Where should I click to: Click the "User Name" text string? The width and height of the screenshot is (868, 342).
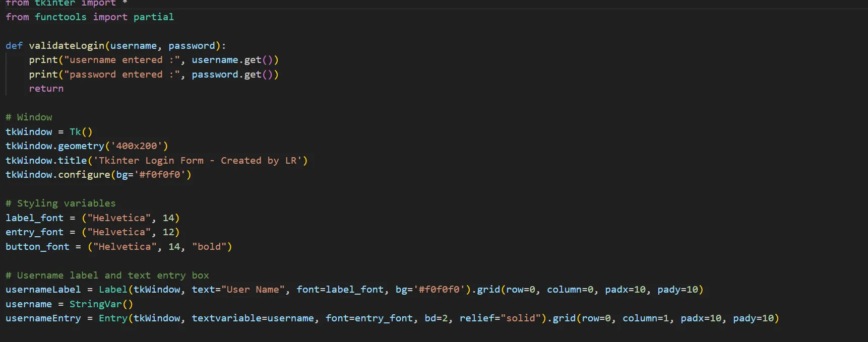(253, 290)
